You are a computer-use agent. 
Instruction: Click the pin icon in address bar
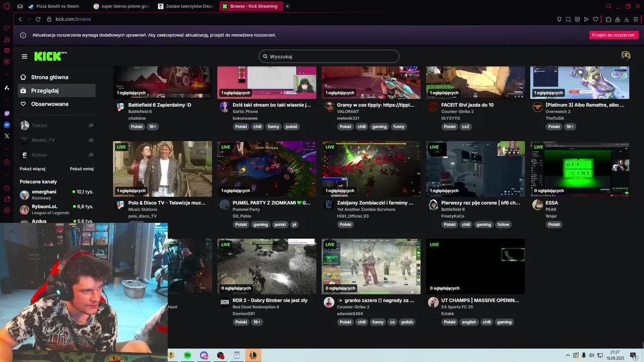(559, 19)
